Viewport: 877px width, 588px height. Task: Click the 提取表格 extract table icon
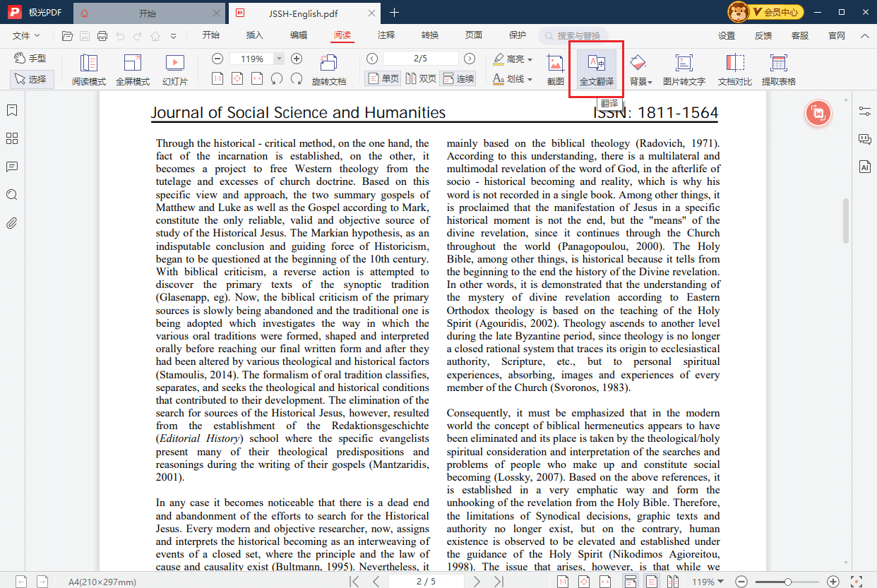tap(778, 70)
